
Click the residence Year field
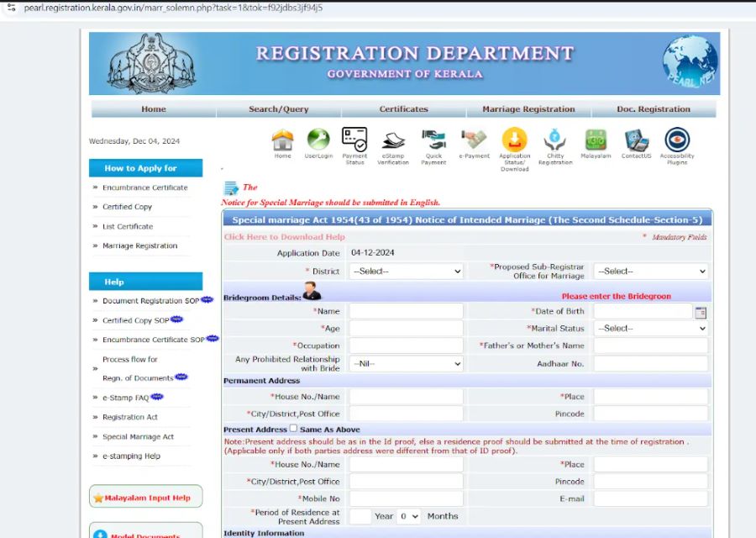point(360,516)
